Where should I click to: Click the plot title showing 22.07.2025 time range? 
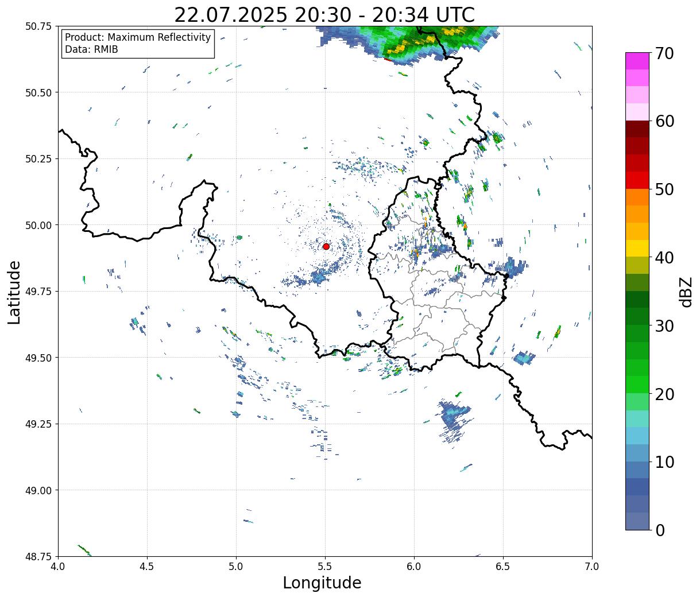click(x=324, y=14)
